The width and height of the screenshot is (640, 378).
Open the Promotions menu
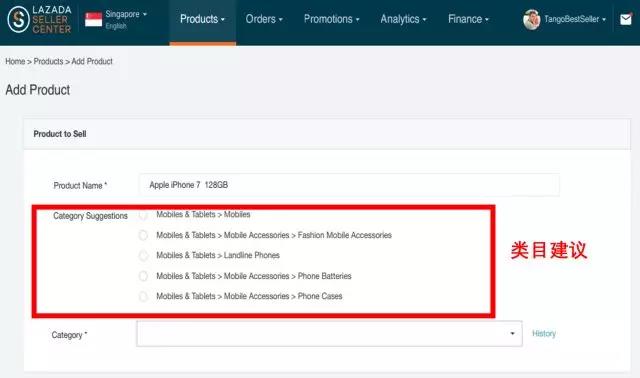click(331, 19)
